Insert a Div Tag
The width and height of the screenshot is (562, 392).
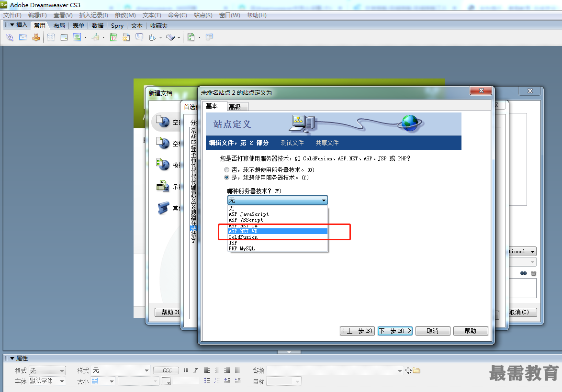[x=64, y=37]
